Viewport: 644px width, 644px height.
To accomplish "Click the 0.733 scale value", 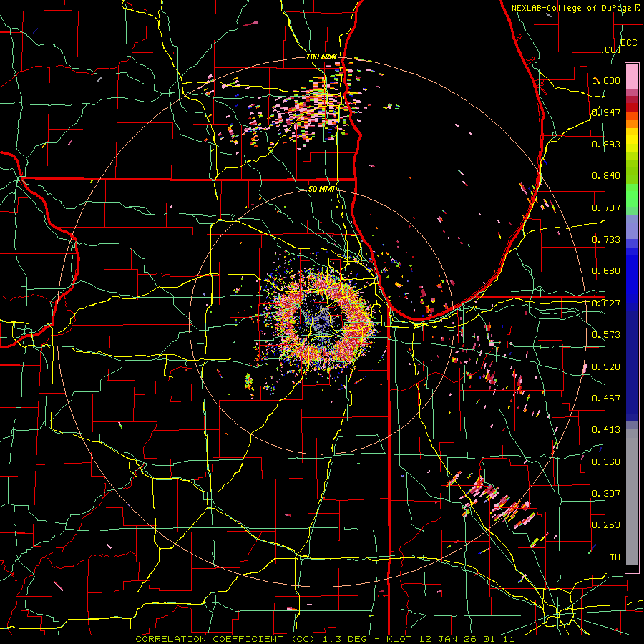I will tap(606, 240).
